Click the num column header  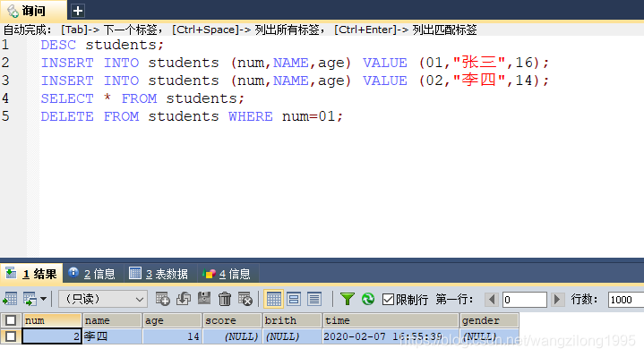click(x=52, y=320)
